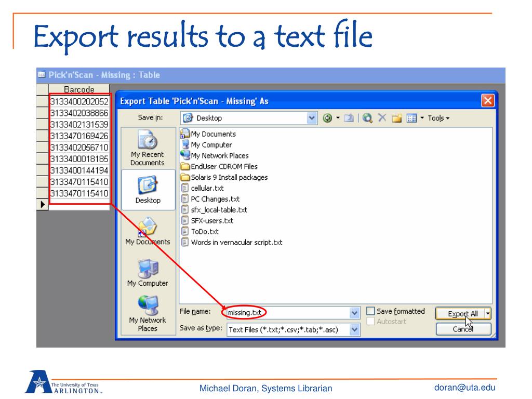Open My Network Places in sidebar
This screenshot has height=399, width=532.
148,313
